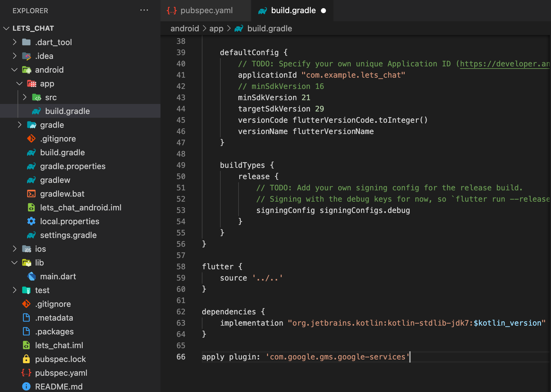
Task: Click the $kotlin_version variable on line 63
Action: [507, 323]
